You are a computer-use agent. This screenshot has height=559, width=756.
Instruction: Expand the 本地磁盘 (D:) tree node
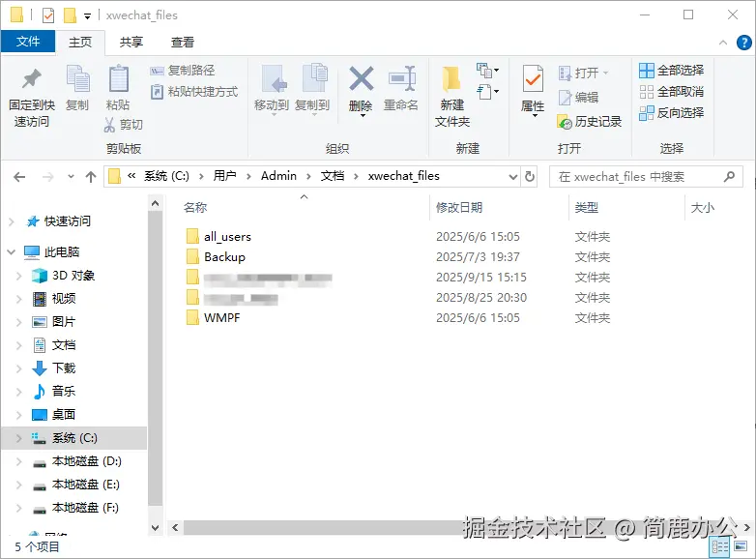(18, 461)
